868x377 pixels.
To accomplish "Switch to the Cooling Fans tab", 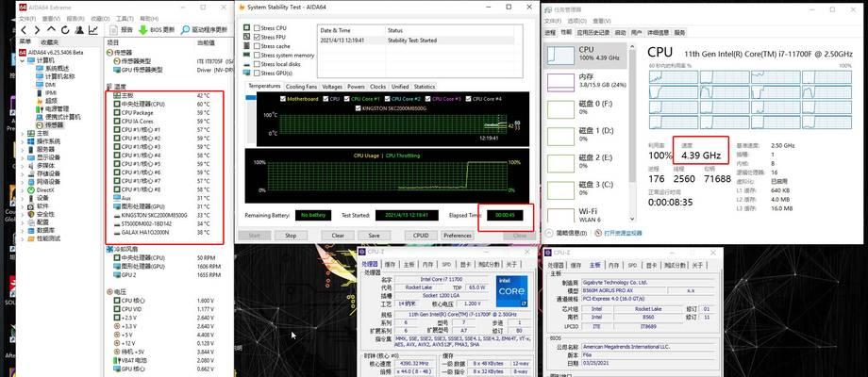I will click(301, 87).
